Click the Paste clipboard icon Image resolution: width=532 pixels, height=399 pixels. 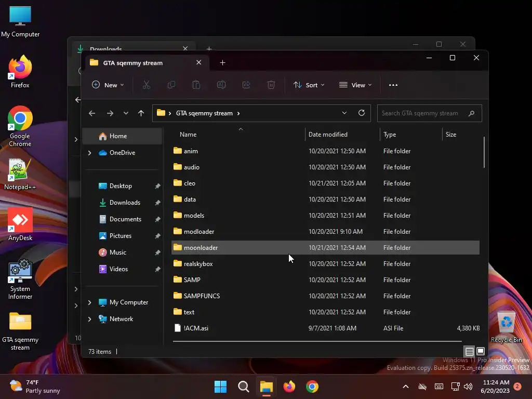tap(196, 85)
